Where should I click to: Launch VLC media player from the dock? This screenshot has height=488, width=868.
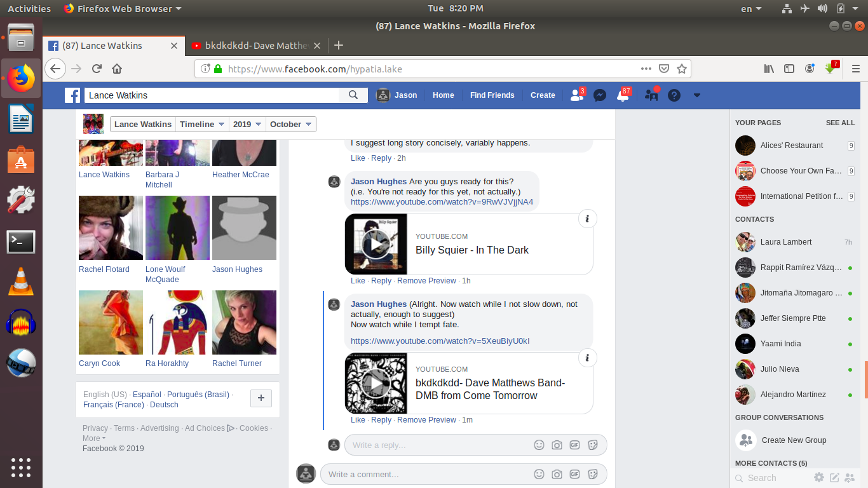[21, 281]
